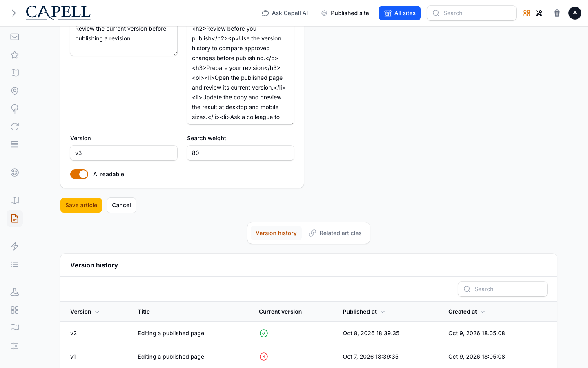The height and width of the screenshot is (368, 588).
Task: Click the trash bin icon in header
Action: click(x=557, y=13)
